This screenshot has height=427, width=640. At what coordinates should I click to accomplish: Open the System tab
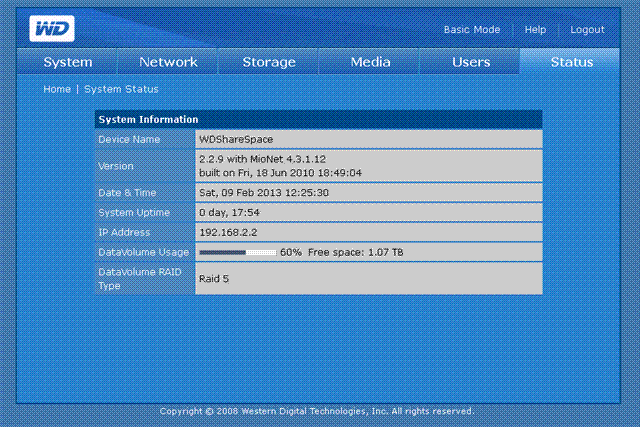click(68, 62)
